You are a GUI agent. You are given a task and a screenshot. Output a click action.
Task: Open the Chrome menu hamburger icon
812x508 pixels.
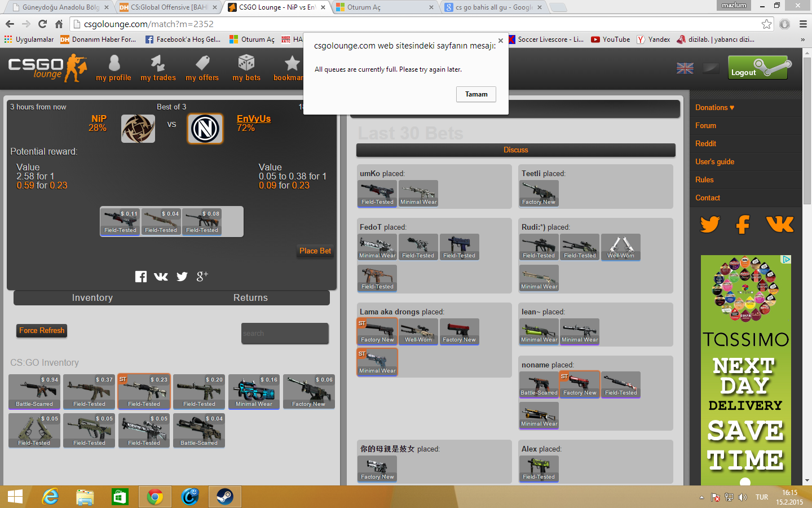pos(803,24)
